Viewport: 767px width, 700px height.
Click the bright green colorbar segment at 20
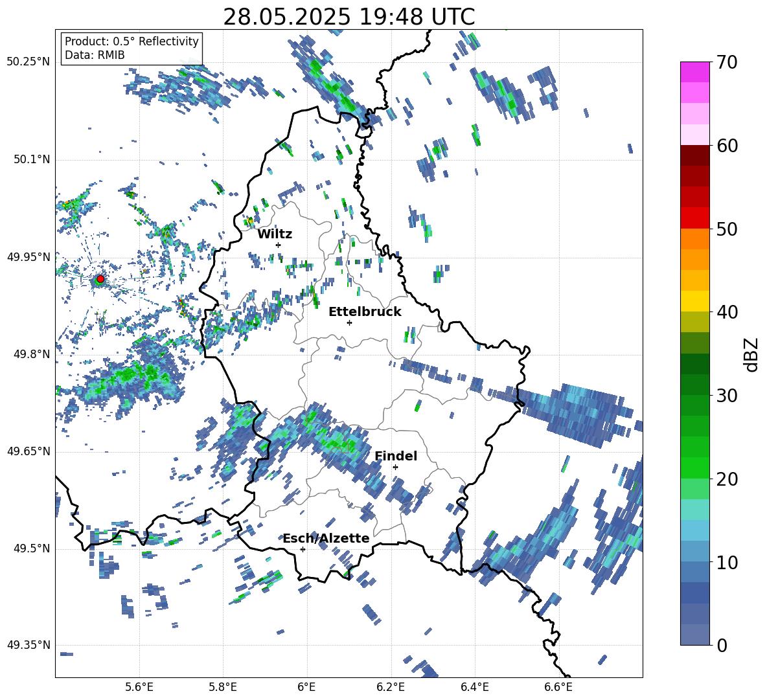[695, 468]
